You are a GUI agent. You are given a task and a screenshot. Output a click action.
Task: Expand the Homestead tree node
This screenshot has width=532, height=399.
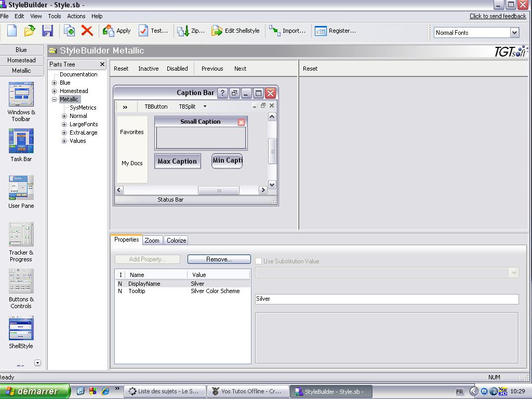(x=54, y=91)
